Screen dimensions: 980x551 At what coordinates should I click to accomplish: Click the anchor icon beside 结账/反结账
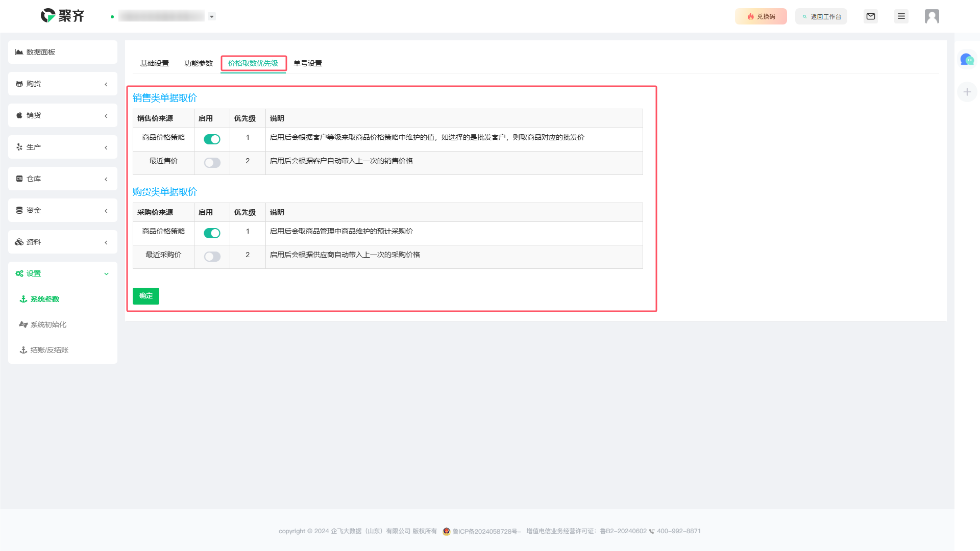click(23, 350)
